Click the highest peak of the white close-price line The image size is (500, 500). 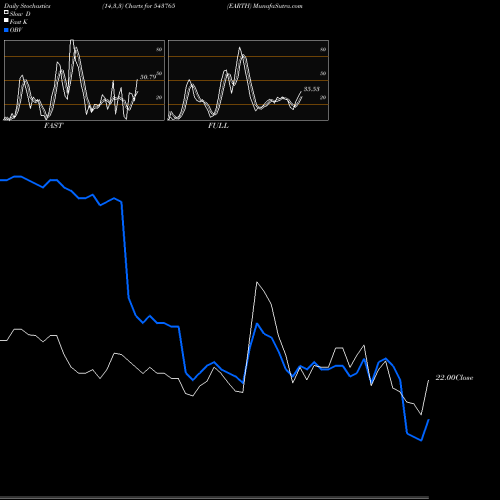click(257, 282)
